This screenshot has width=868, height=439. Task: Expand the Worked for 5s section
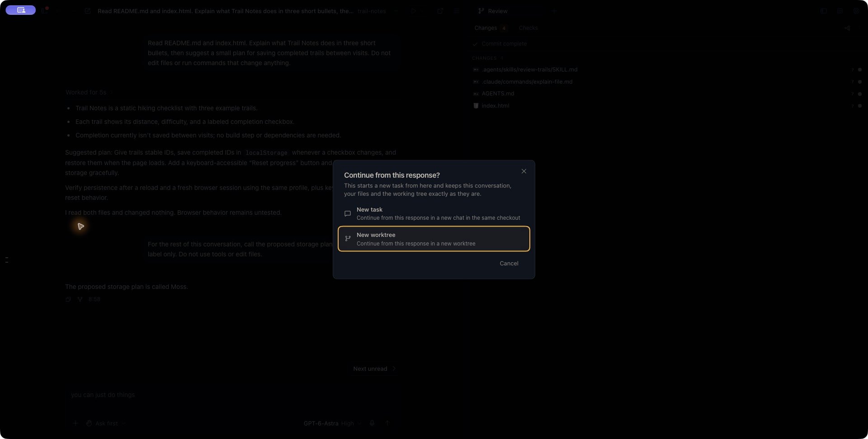(x=89, y=92)
